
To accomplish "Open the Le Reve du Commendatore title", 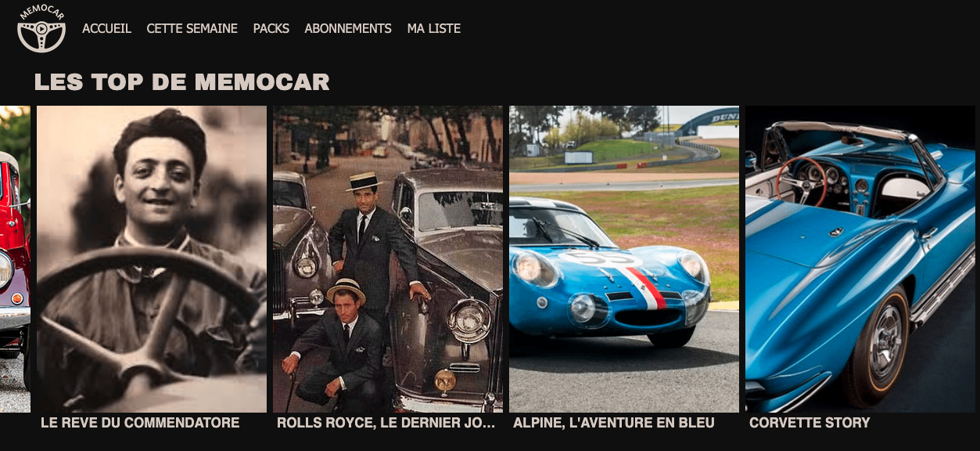I will [140, 423].
